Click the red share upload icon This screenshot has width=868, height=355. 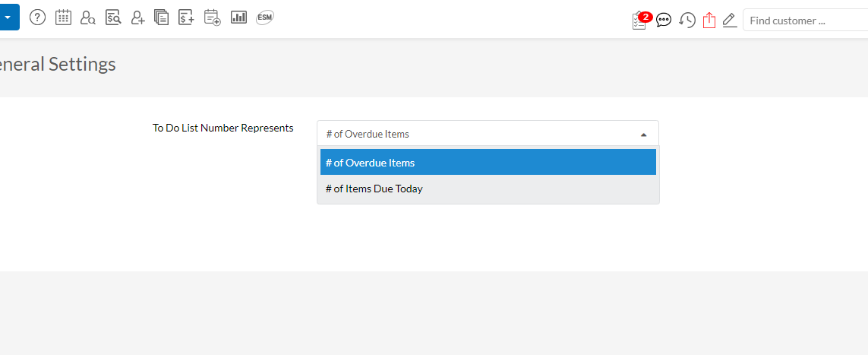click(x=709, y=21)
